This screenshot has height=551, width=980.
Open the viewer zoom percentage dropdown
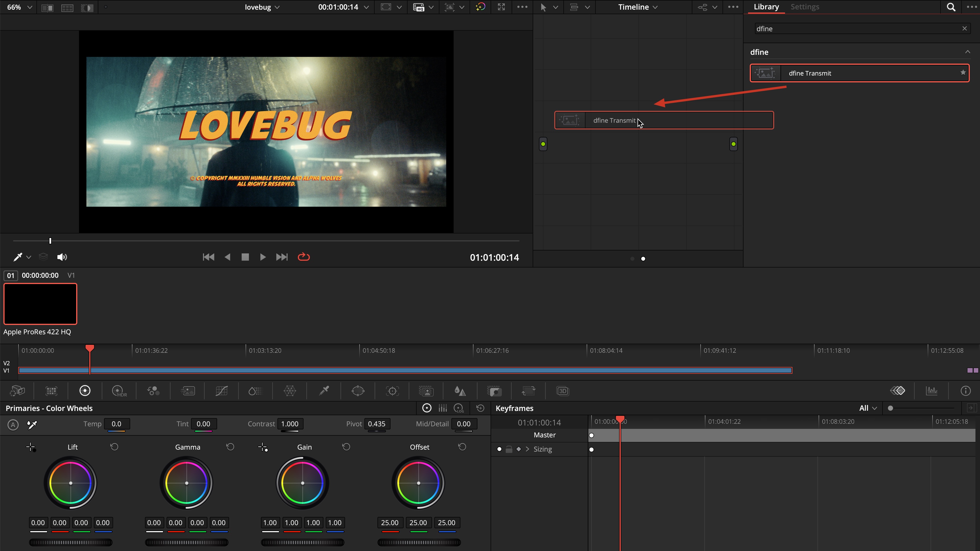click(x=20, y=7)
